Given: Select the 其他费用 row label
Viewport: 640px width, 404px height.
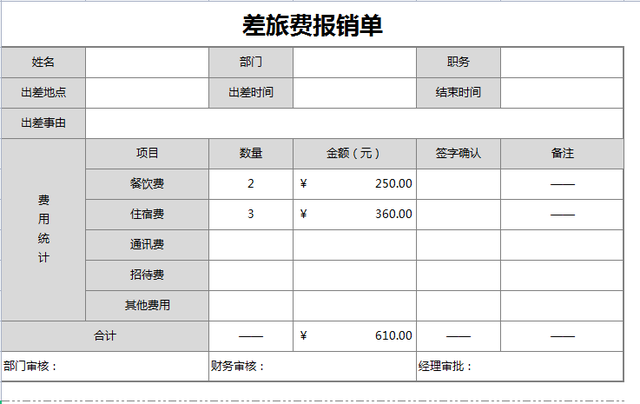Looking at the screenshot, I should pyautogui.click(x=147, y=305).
